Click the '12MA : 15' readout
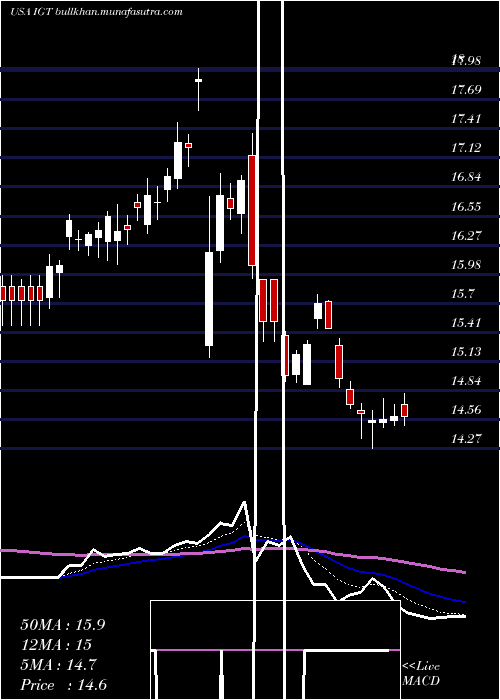Viewport: 500px width, 700px height. 56,645
